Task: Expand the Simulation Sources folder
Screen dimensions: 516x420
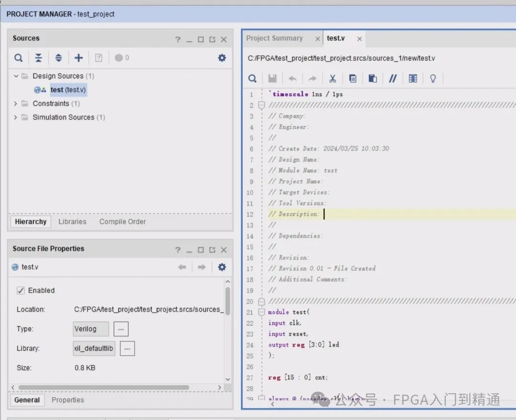Action: (x=16, y=118)
